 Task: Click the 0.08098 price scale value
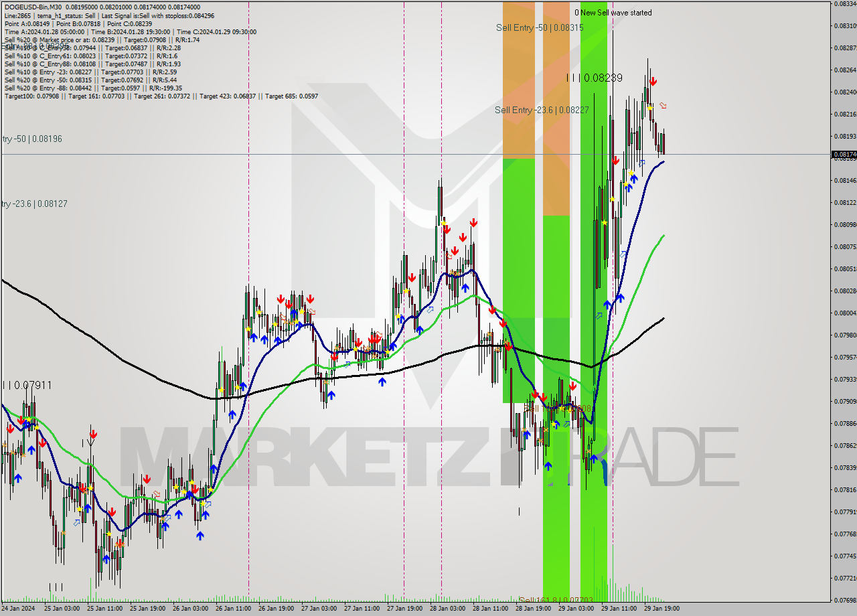point(844,224)
